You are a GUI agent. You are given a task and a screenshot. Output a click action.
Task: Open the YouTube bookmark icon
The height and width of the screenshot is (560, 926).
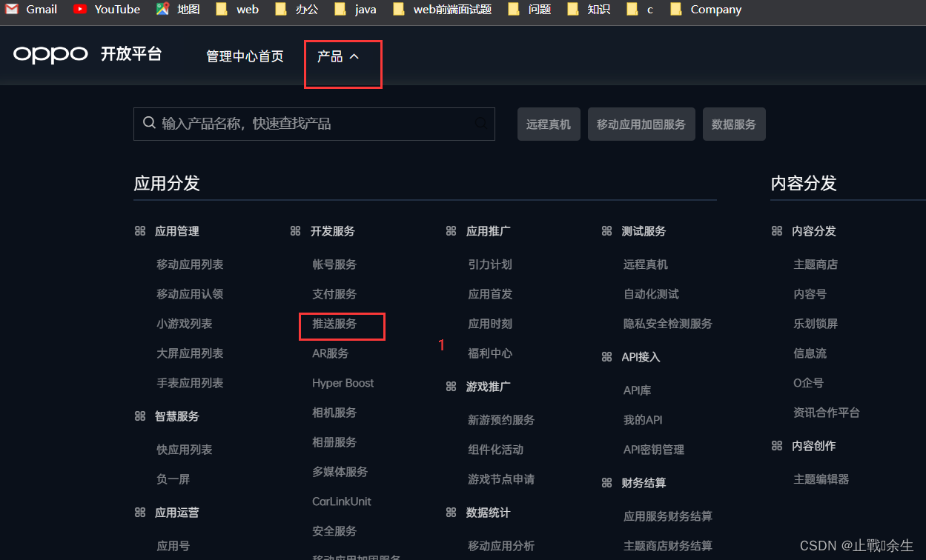coord(80,10)
